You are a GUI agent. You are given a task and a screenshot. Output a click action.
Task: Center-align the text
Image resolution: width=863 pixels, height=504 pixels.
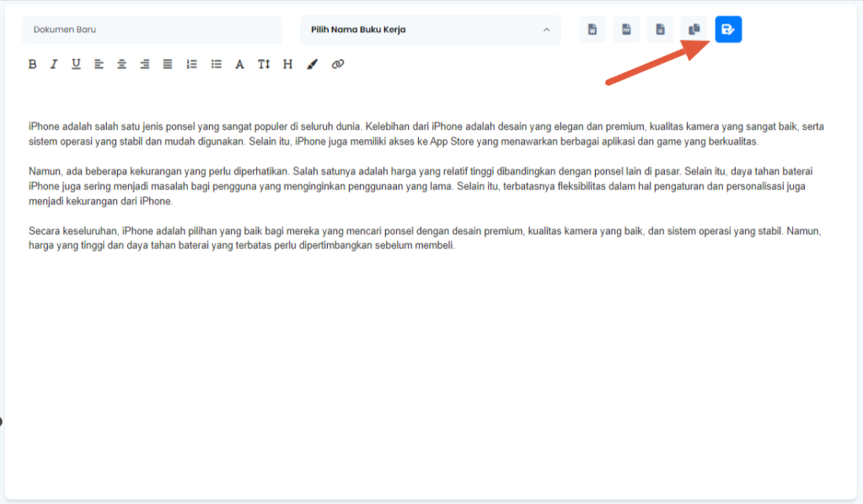click(121, 64)
